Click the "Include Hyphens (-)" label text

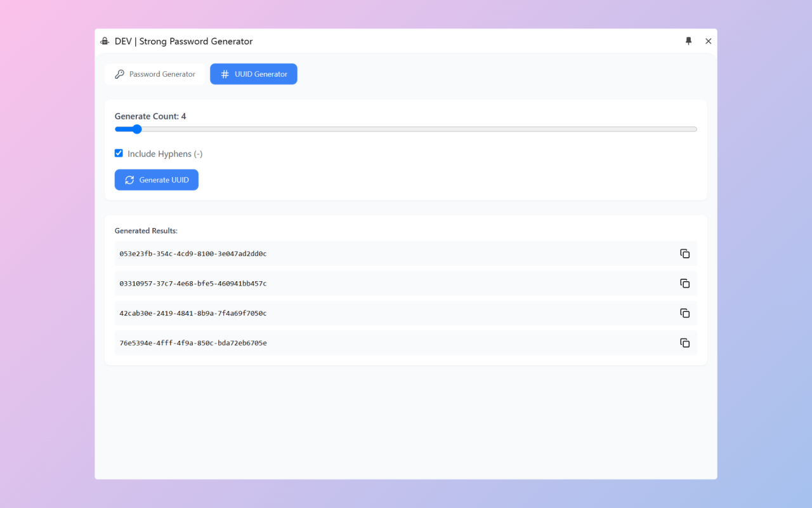pyautogui.click(x=165, y=154)
